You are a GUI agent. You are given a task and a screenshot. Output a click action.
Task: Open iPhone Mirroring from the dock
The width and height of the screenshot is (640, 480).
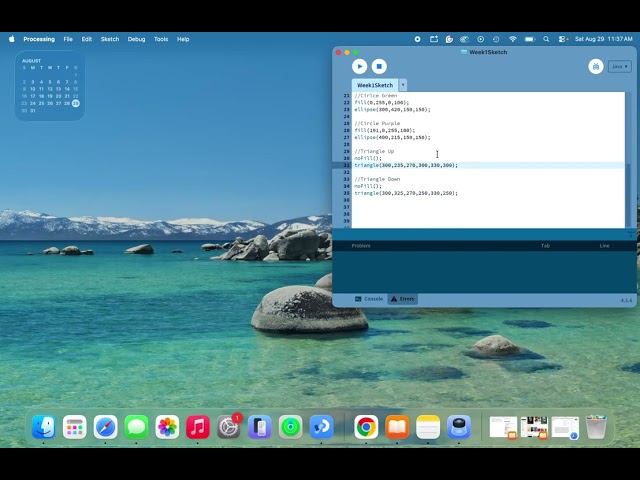click(x=260, y=427)
